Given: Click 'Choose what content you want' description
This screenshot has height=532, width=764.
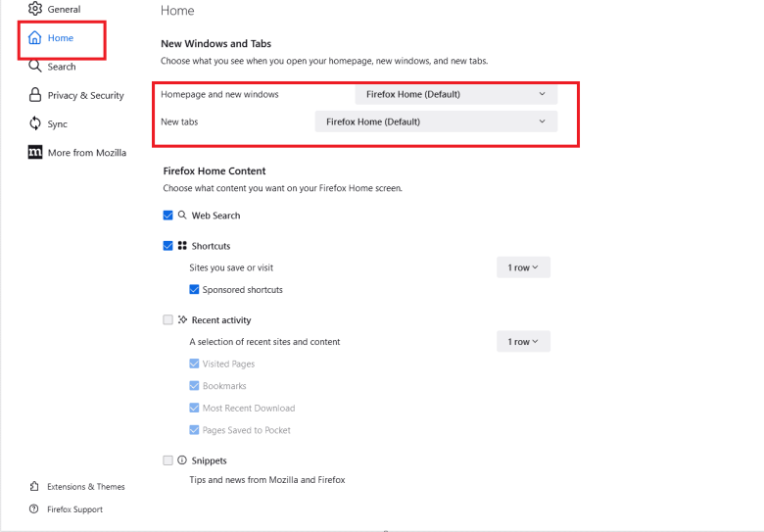Looking at the screenshot, I should point(283,188).
